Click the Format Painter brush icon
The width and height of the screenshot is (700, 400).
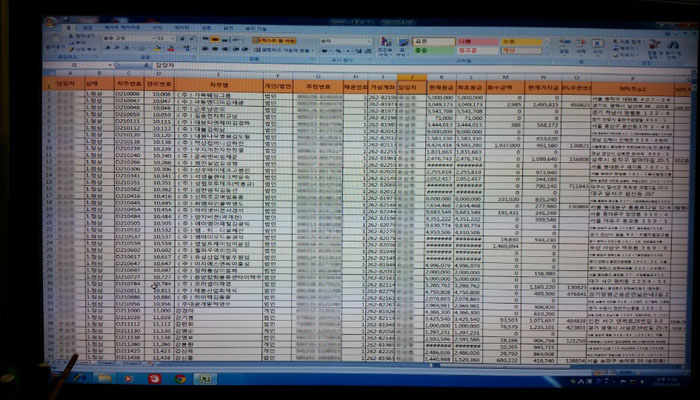tap(73, 49)
